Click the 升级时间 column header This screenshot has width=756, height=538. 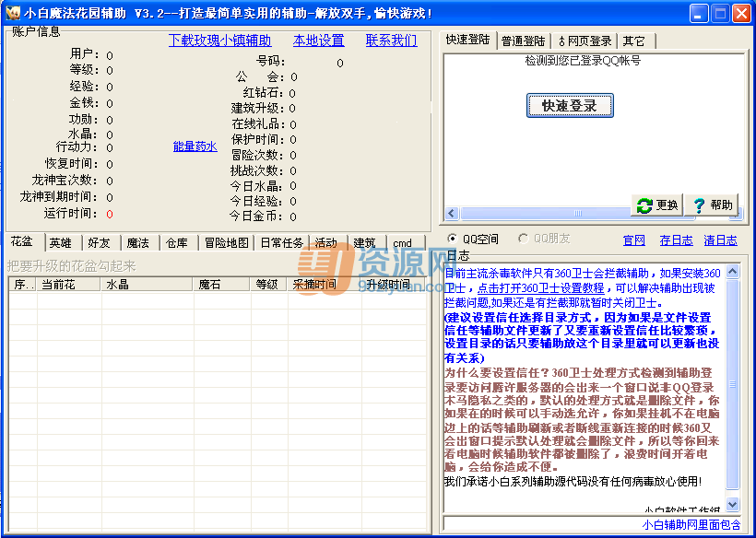pyautogui.click(x=393, y=285)
